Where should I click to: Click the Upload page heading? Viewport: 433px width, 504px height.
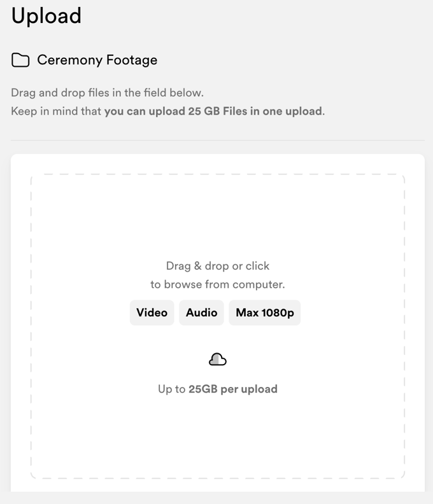tap(46, 16)
